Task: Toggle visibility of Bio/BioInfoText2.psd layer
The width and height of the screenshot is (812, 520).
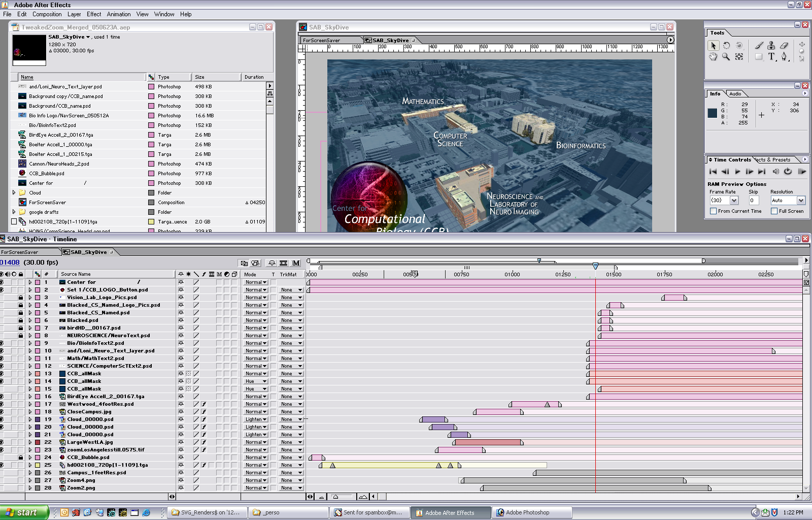Action: coord(2,343)
